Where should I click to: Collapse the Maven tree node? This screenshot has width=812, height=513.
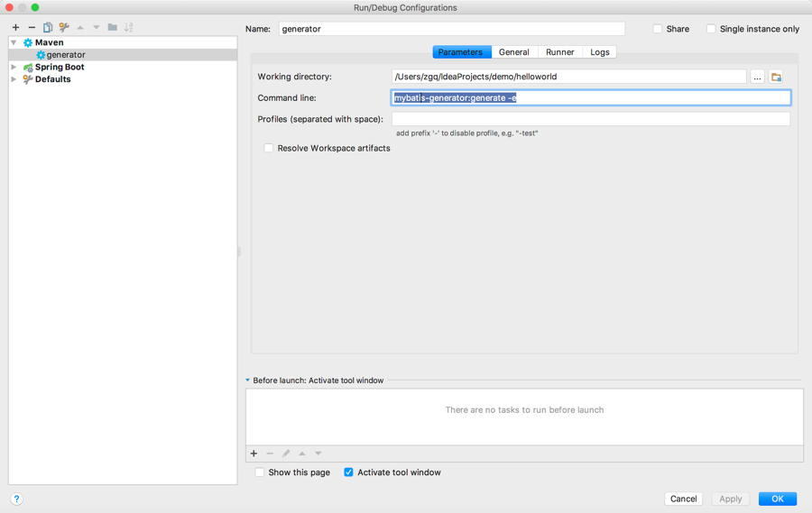tap(14, 42)
